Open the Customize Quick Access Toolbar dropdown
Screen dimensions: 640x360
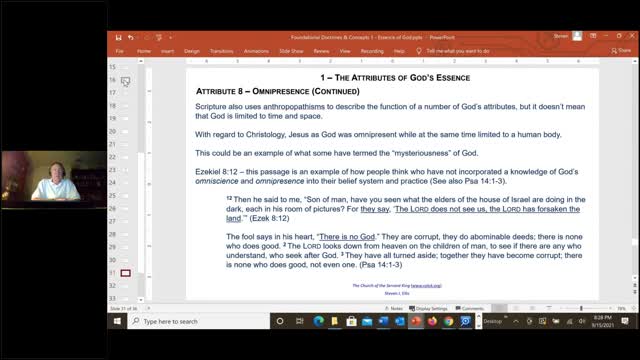click(x=171, y=38)
